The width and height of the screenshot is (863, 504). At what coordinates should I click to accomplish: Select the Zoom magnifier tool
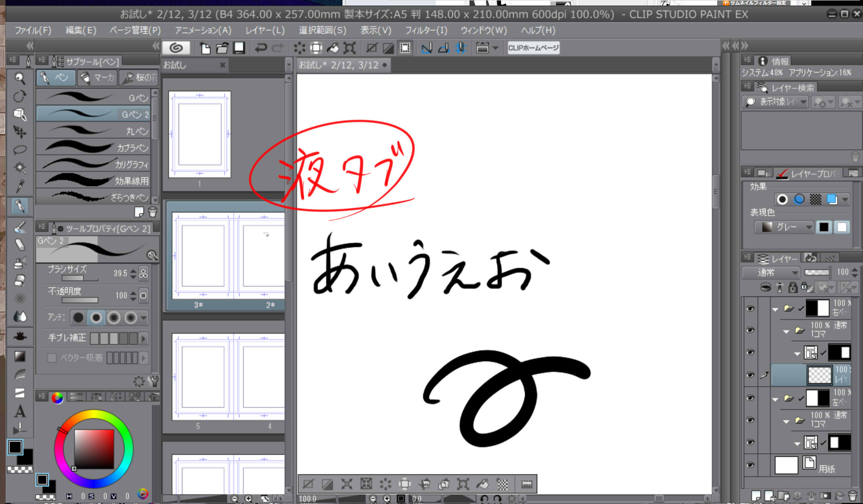[x=20, y=78]
